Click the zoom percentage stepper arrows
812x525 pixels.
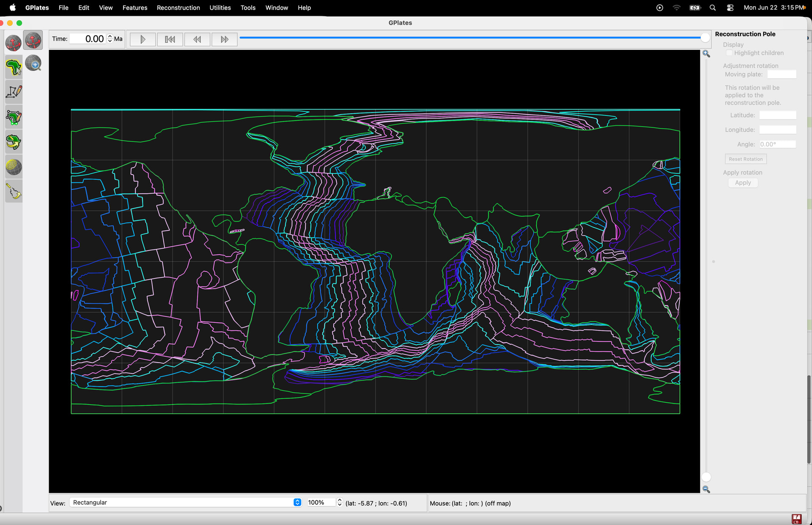(x=339, y=502)
